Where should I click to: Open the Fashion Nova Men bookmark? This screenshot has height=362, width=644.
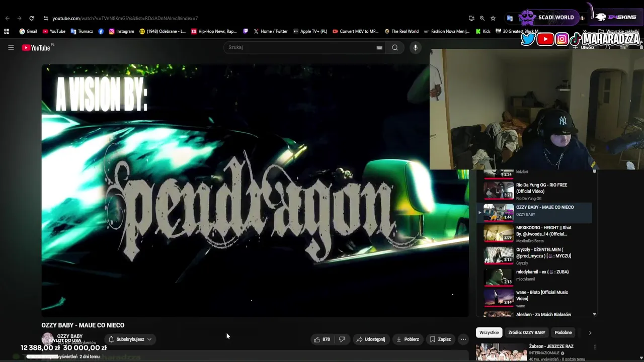447,31
